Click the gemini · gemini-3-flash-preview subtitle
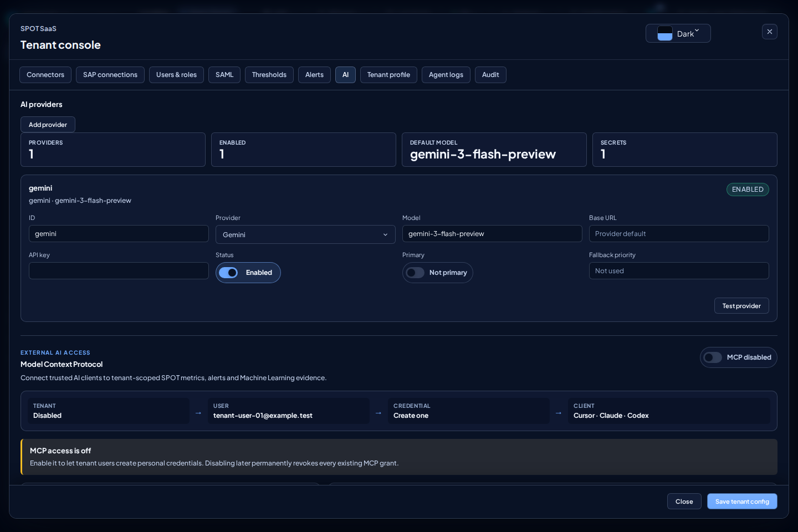The height and width of the screenshot is (532, 798). [80, 201]
